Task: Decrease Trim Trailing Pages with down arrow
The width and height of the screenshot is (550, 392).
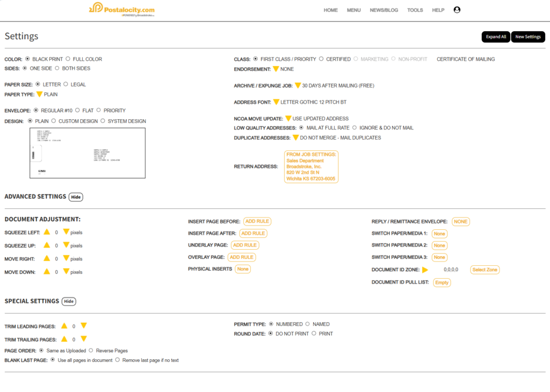Action: click(83, 339)
